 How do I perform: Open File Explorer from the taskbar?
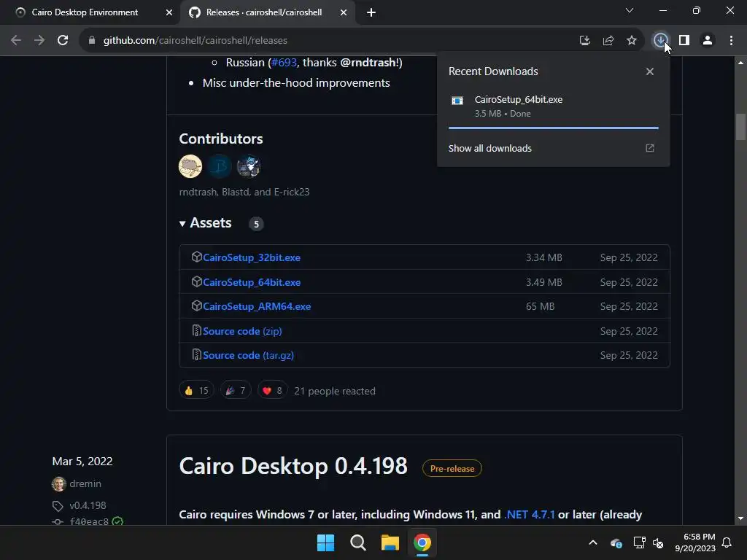pos(390,542)
